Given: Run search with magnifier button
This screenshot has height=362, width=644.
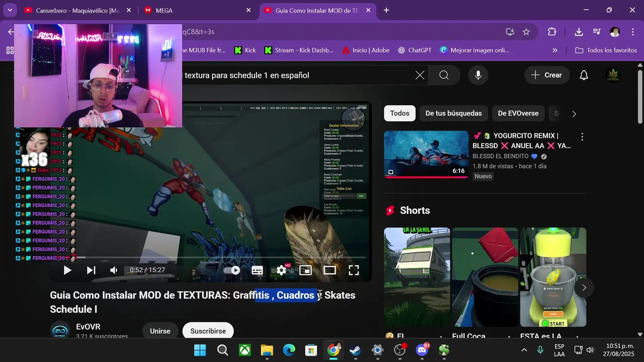Looking at the screenshot, I should tap(444, 75).
